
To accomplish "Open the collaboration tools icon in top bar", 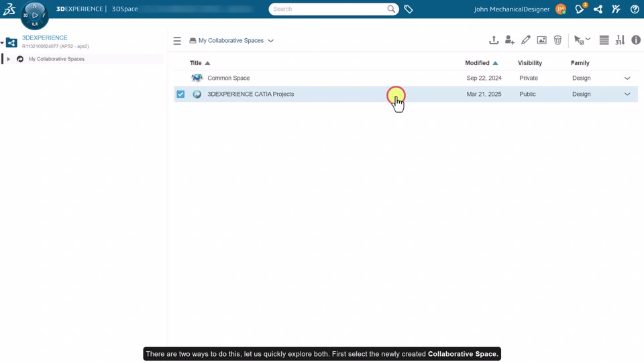I will coord(616,9).
